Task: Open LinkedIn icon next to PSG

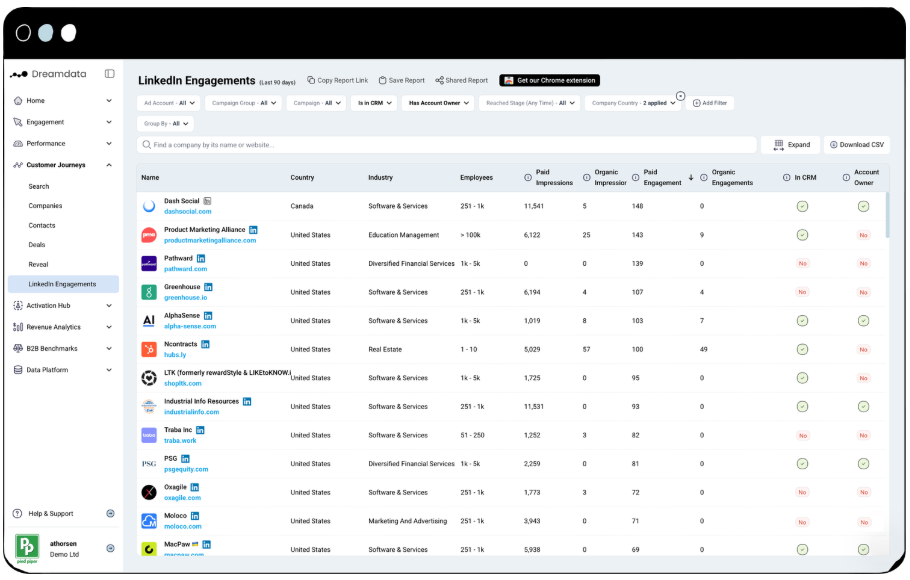Action: point(185,459)
